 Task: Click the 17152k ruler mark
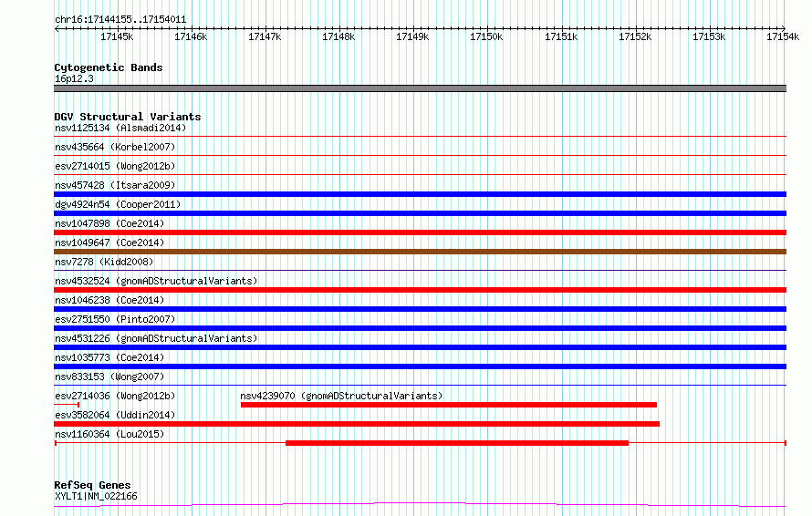(x=635, y=36)
